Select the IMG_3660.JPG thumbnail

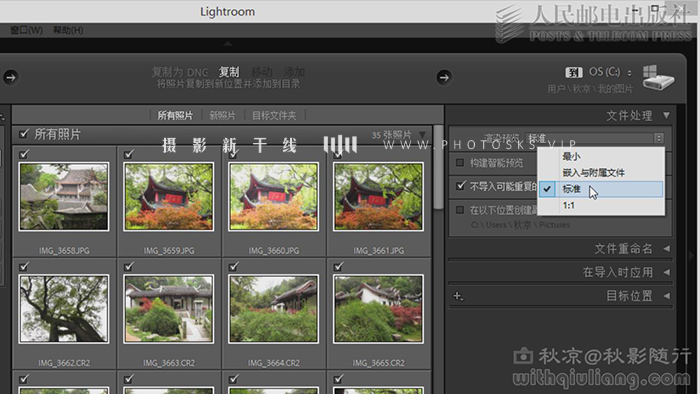274,197
